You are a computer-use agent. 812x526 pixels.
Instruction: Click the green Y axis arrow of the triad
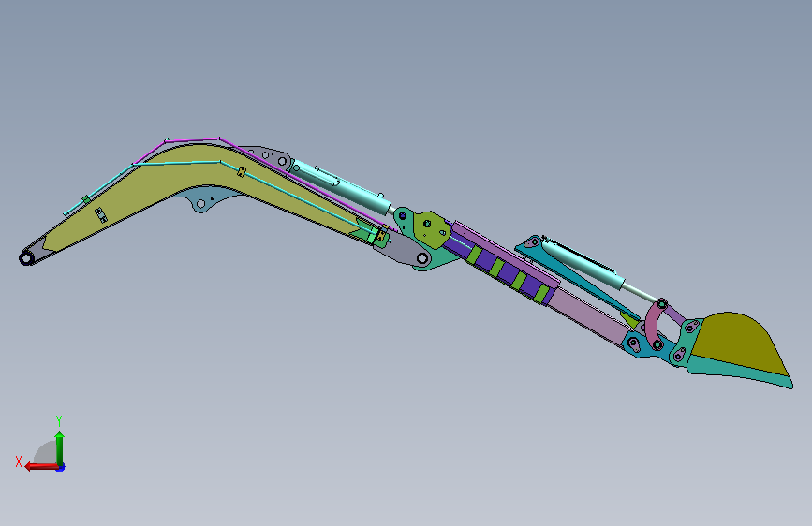60,447
